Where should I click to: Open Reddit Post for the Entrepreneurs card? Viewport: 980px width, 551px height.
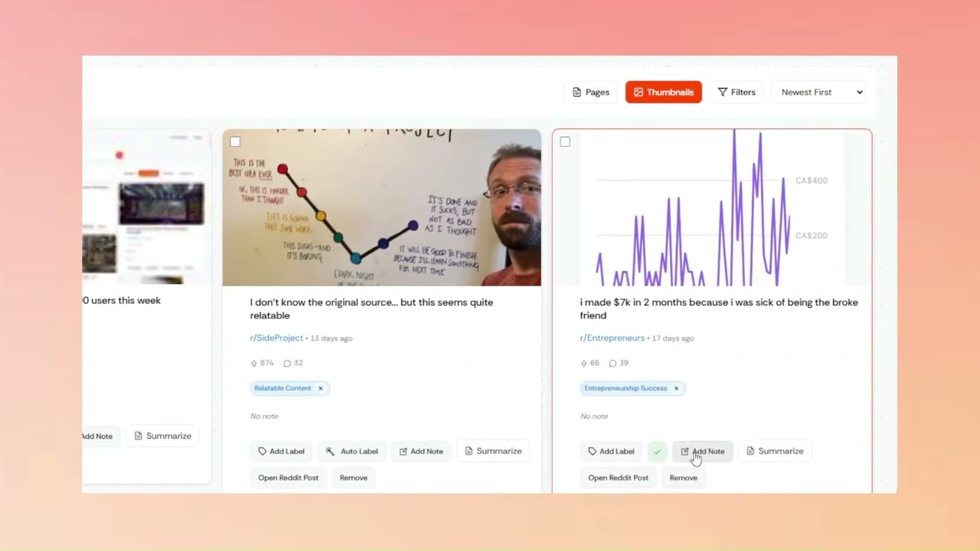618,478
